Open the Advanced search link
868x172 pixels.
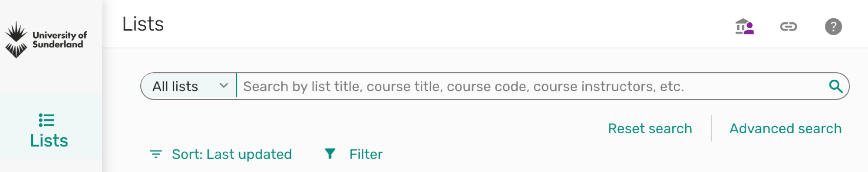tap(785, 128)
